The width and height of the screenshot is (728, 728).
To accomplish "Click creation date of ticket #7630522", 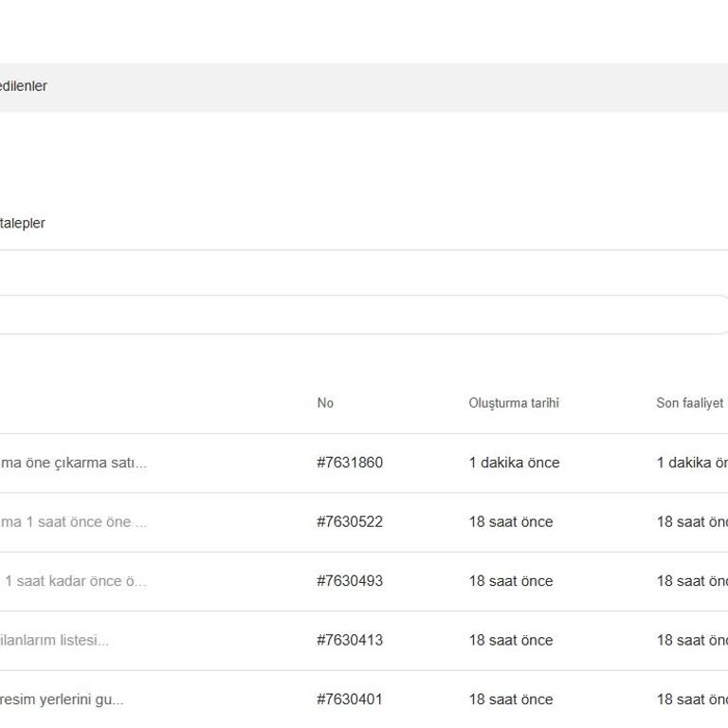I will (510, 522).
